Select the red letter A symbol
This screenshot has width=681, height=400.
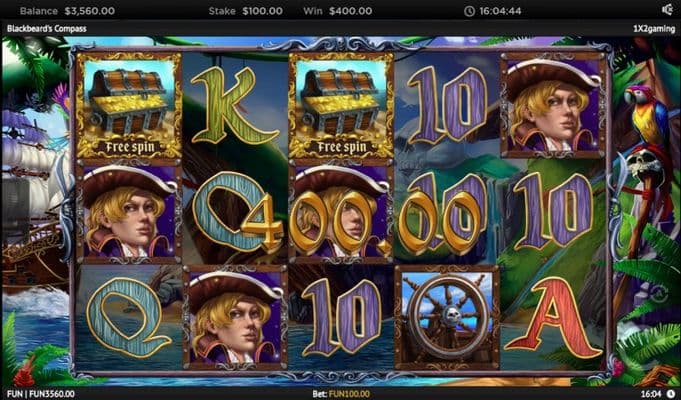pyautogui.click(x=553, y=317)
